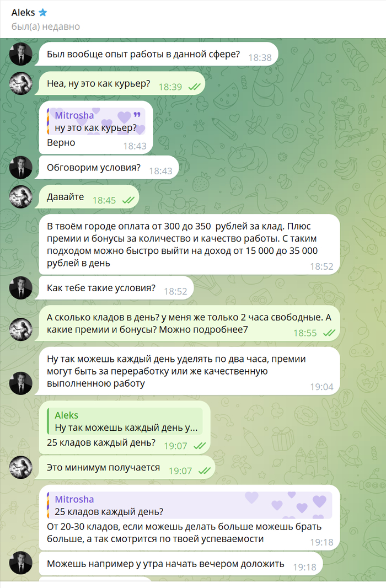Click the quote icon in Mitrosha reply

137,115
